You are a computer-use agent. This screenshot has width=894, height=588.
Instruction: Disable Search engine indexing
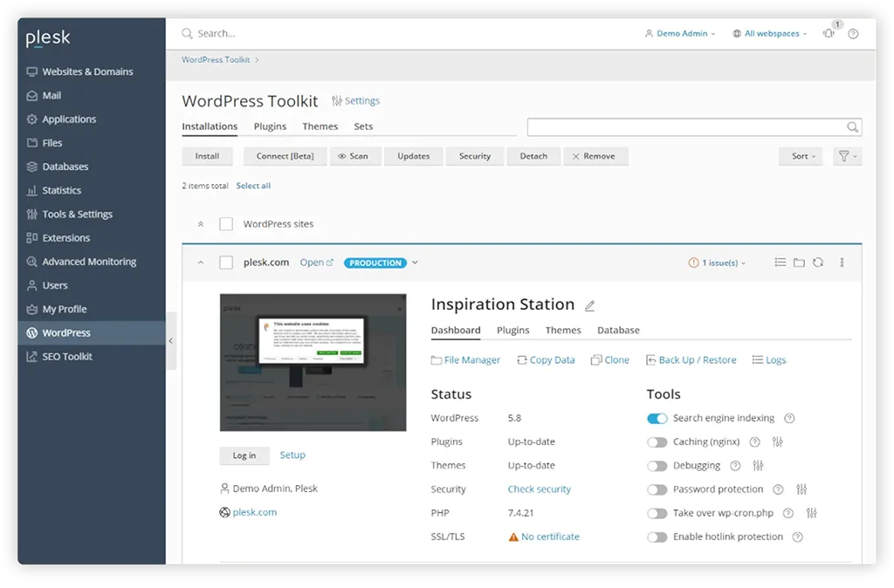point(657,418)
